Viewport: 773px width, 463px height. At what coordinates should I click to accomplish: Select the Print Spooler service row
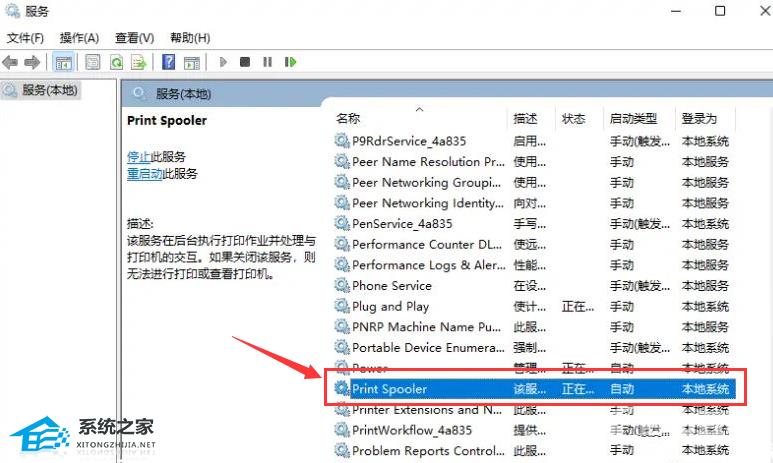(534, 389)
